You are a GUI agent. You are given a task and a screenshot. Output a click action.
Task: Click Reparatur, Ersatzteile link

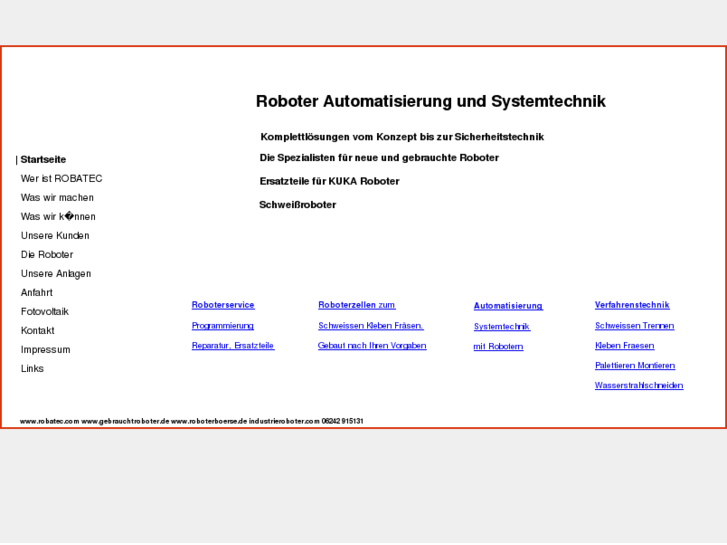(233, 346)
